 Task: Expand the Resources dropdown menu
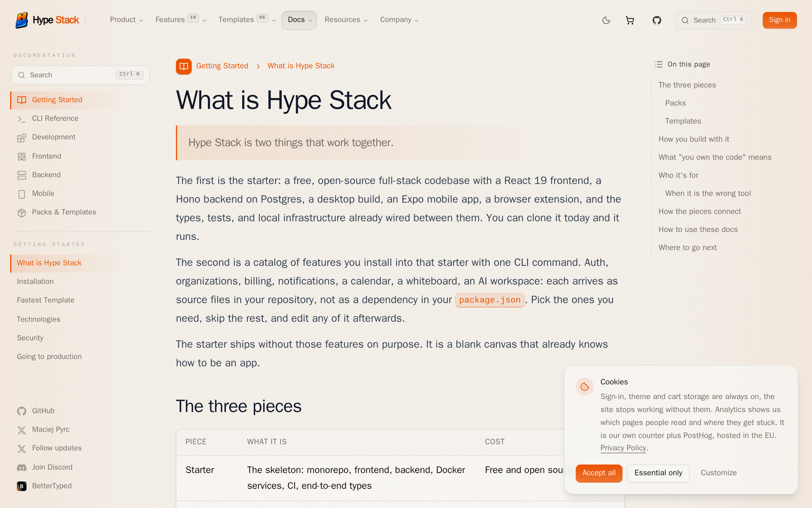[x=346, y=20]
